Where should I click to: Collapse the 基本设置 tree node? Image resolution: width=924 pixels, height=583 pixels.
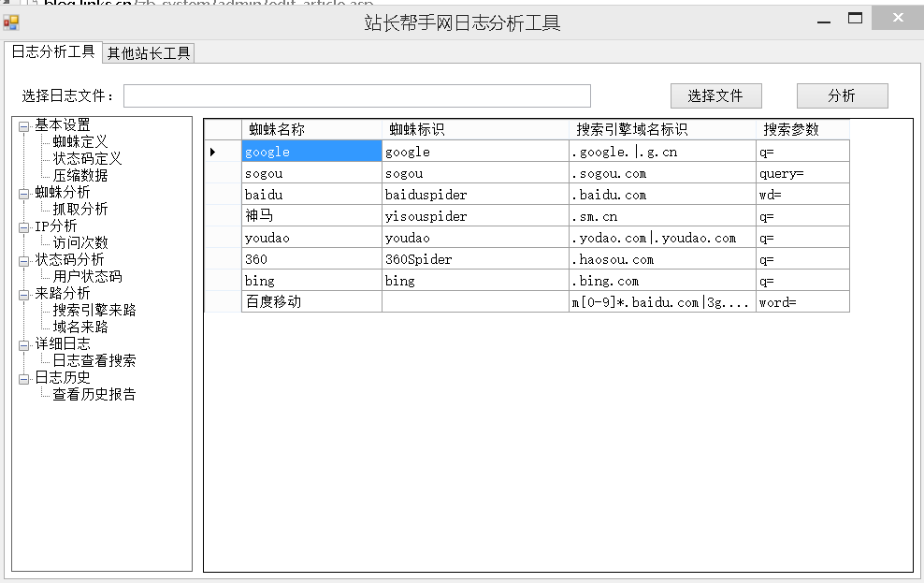(23, 126)
